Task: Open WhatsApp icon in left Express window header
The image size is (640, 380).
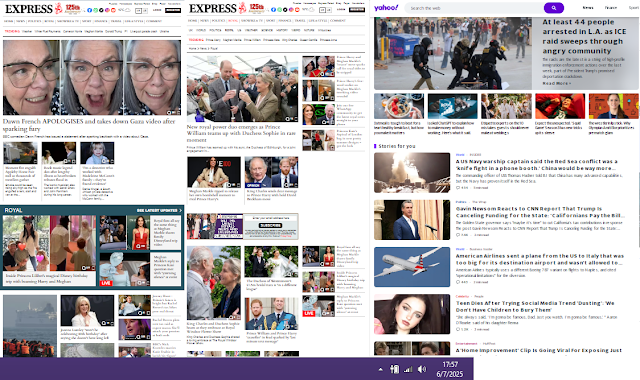Action: (x=96, y=10)
